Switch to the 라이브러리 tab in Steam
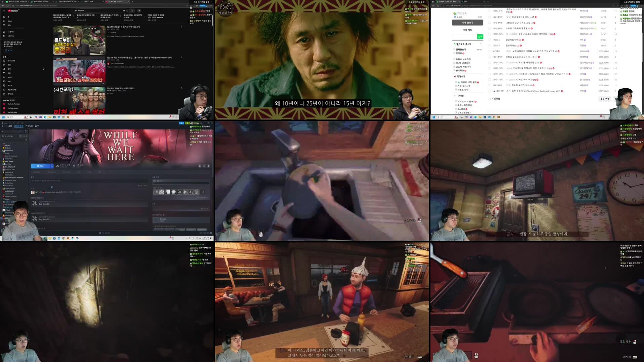644x362 pixels. [18, 126]
